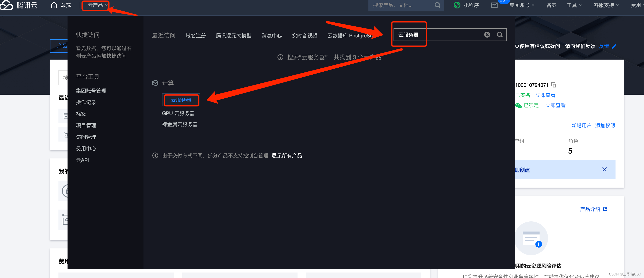Click the 已实名 status text

pos(522,95)
